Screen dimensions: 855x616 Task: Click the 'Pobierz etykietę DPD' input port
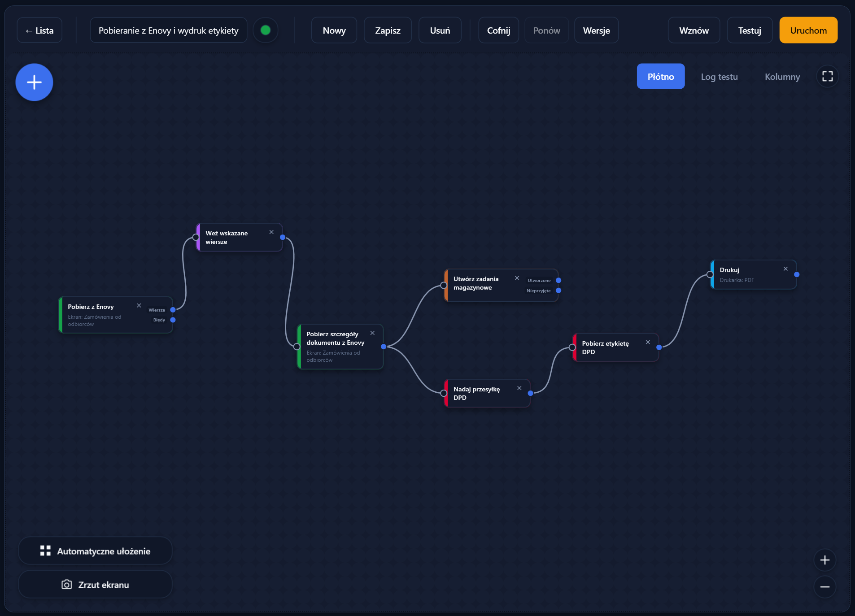pyautogui.click(x=572, y=347)
